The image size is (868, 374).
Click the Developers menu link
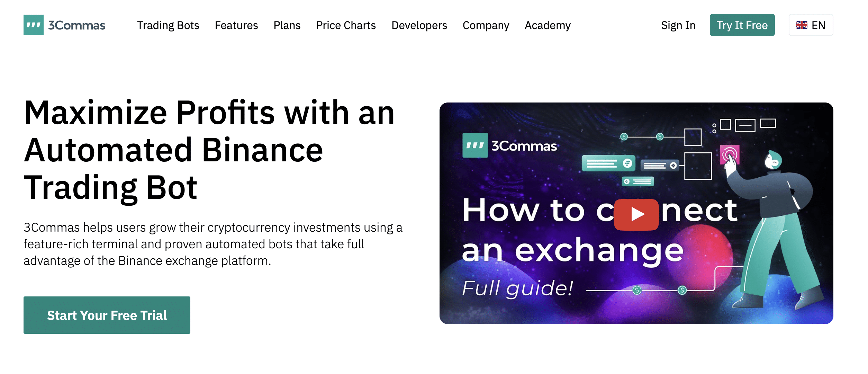pyautogui.click(x=419, y=24)
